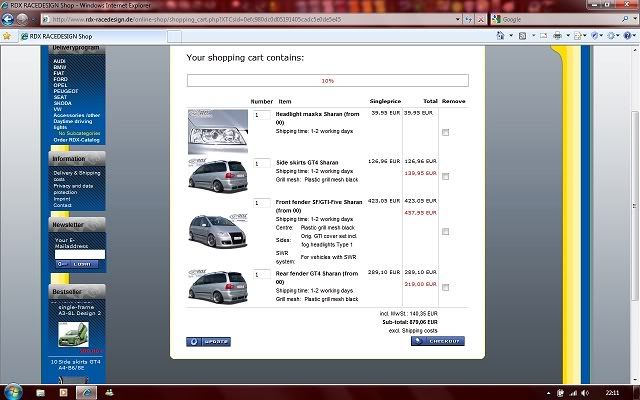
Task: Open the Favorites star icon
Action: coord(7,36)
